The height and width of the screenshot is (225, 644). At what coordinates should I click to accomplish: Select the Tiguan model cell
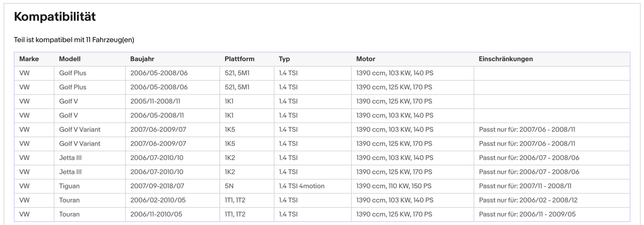click(x=69, y=186)
